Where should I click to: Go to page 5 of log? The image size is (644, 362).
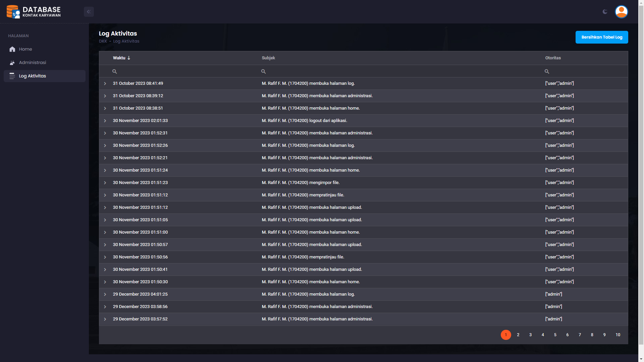(x=555, y=335)
